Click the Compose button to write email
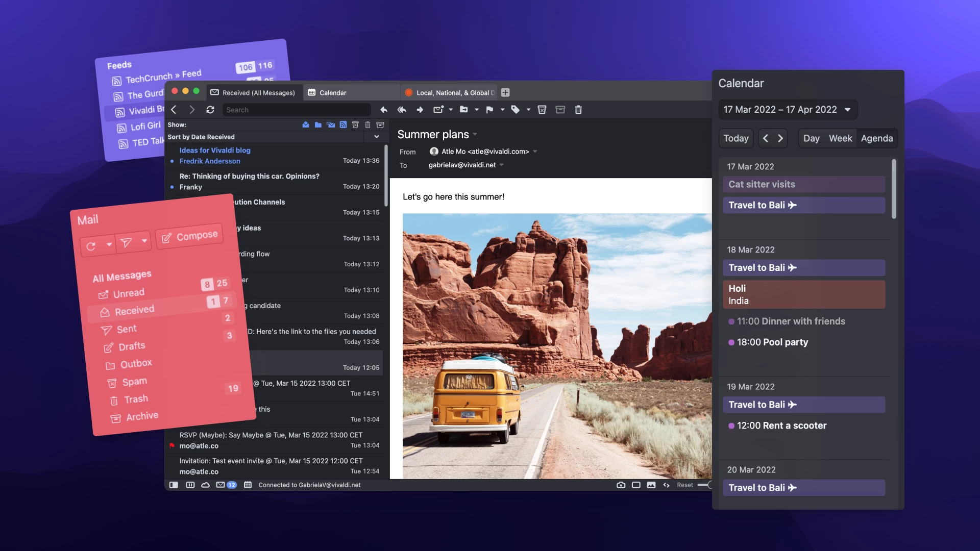Image resolution: width=980 pixels, height=551 pixels. pyautogui.click(x=190, y=236)
